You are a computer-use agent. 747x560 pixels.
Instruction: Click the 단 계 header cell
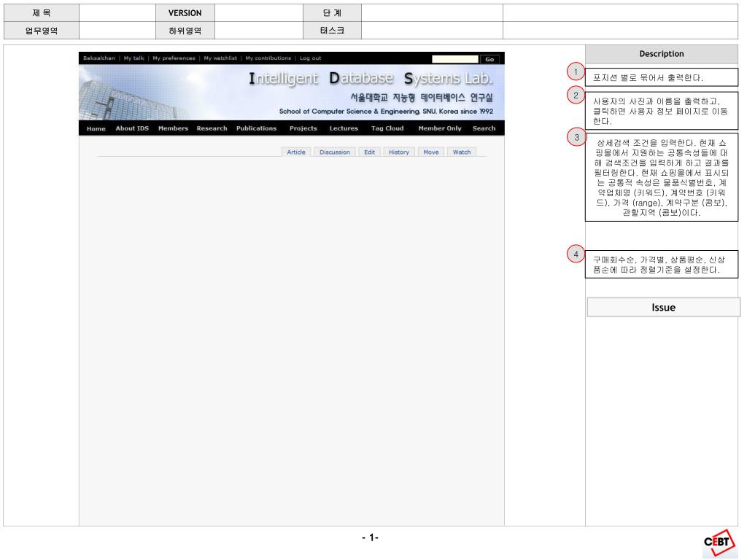point(332,13)
